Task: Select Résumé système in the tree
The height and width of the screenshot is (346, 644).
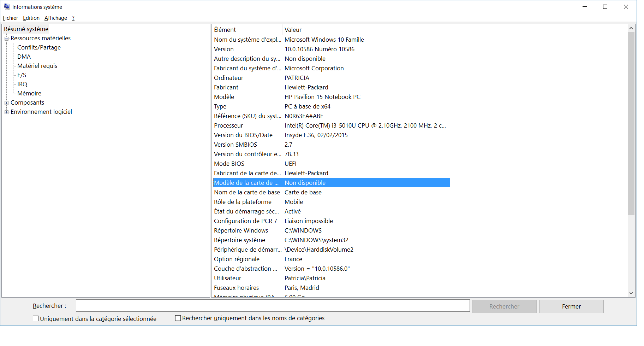Action: pyautogui.click(x=26, y=29)
